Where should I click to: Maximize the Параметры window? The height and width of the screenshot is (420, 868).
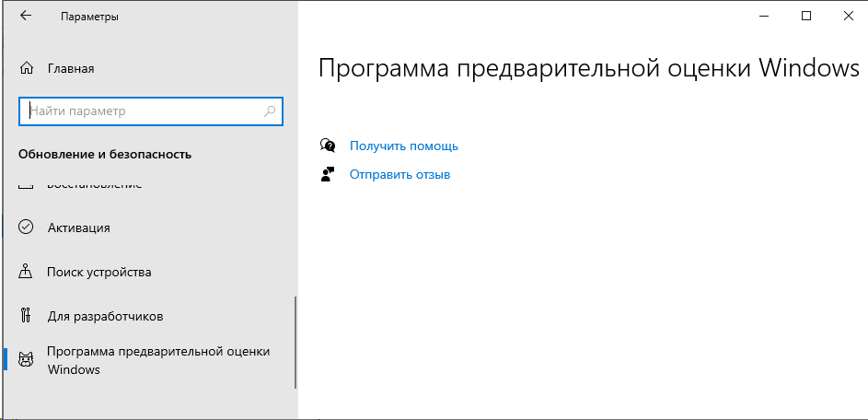click(806, 16)
